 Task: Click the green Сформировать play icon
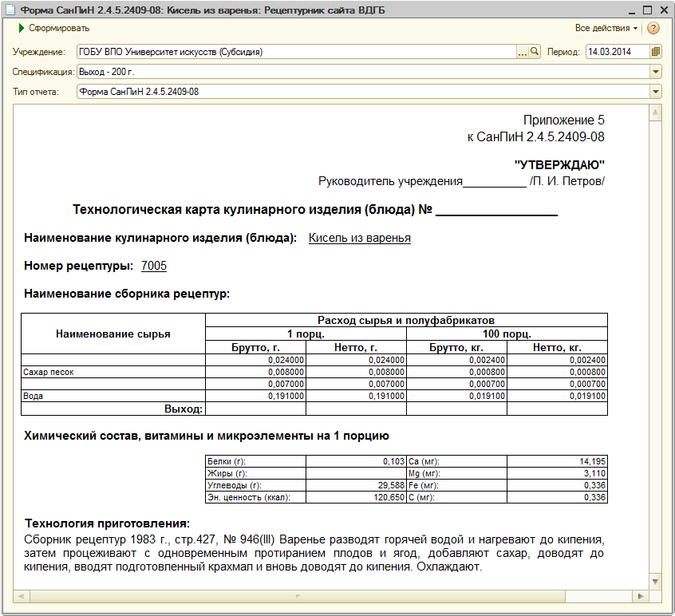[22, 29]
